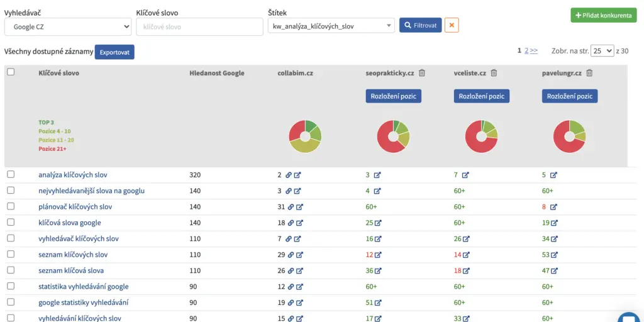The image size is (644, 322).
Task: Open the Vyhledávač Google CZ dropdown
Action: coord(67,27)
